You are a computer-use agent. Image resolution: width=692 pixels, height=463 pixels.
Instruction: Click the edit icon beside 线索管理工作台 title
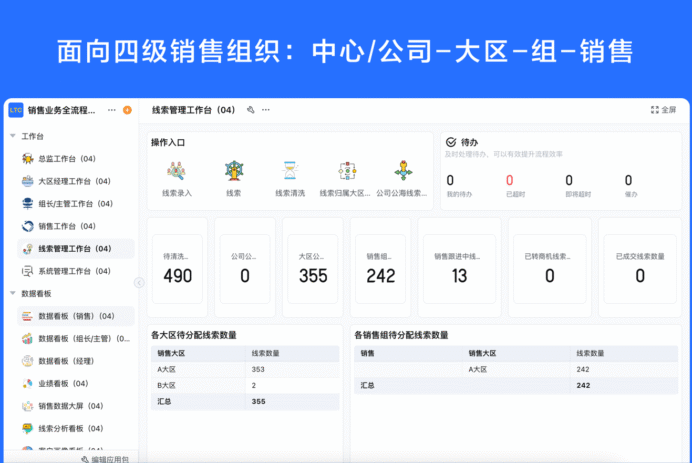coord(251,110)
